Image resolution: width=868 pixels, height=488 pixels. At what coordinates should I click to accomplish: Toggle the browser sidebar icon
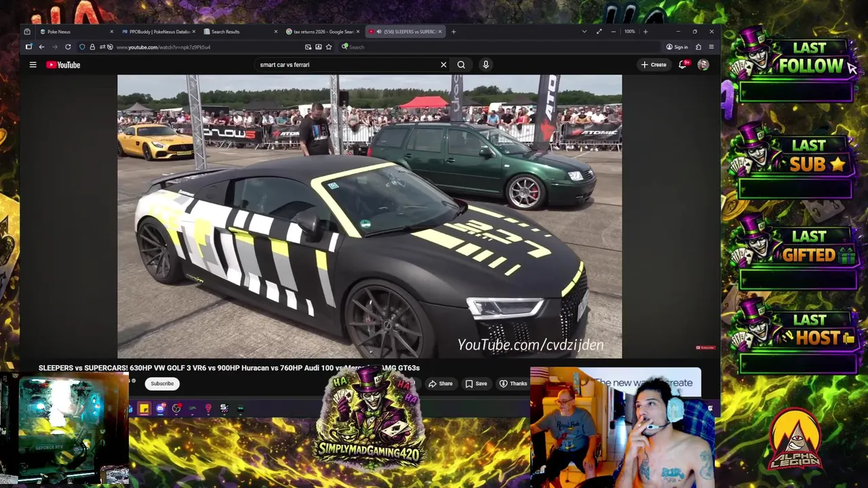click(x=28, y=47)
